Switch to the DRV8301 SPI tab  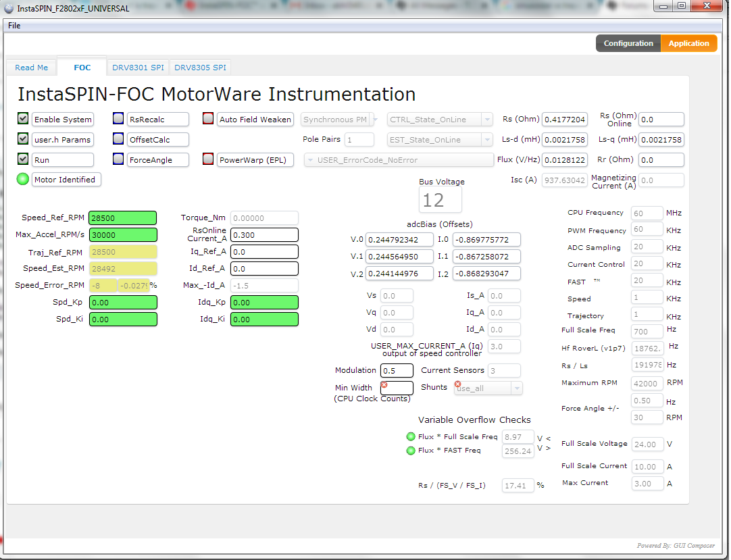(138, 67)
